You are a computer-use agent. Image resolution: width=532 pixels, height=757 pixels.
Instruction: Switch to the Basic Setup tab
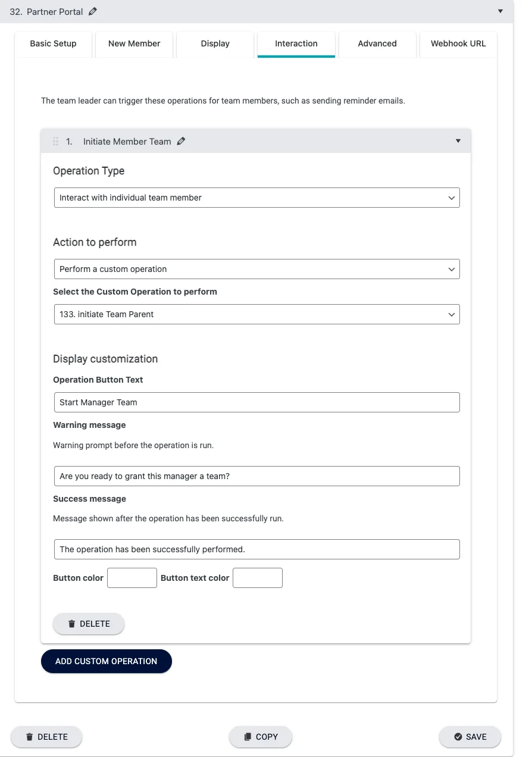(x=53, y=43)
